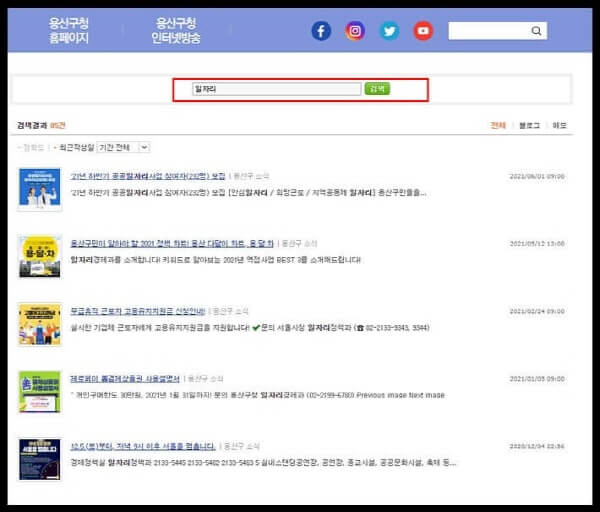Click the magnifier search icon in header
Viewport: 600px width, 512px height.
tap(536, 31)
